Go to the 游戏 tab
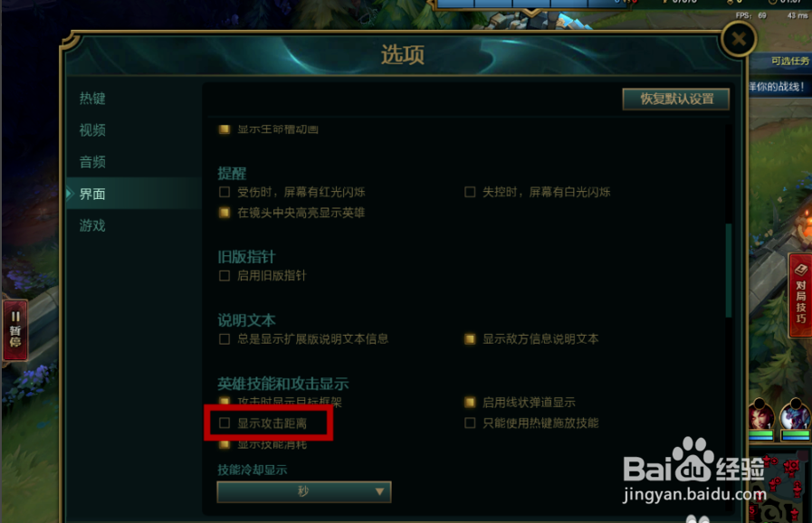 coord(92,225)
